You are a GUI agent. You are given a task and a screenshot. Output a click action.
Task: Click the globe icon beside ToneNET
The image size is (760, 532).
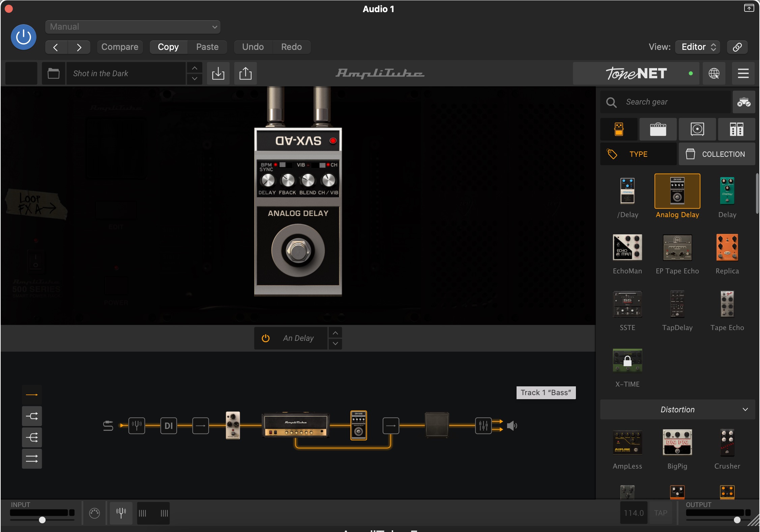tap(714, 73)
